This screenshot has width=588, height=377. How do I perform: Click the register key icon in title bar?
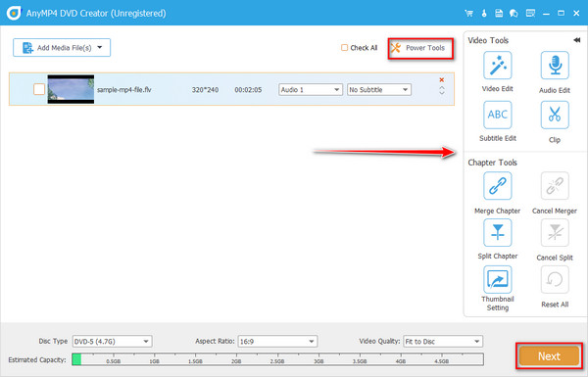click(x=484, y=13)
